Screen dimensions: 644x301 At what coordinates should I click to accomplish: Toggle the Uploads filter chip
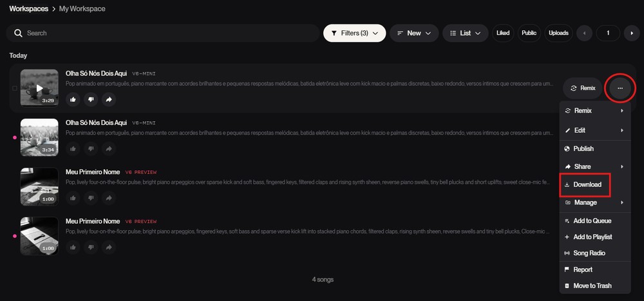[x=558, y=33]
